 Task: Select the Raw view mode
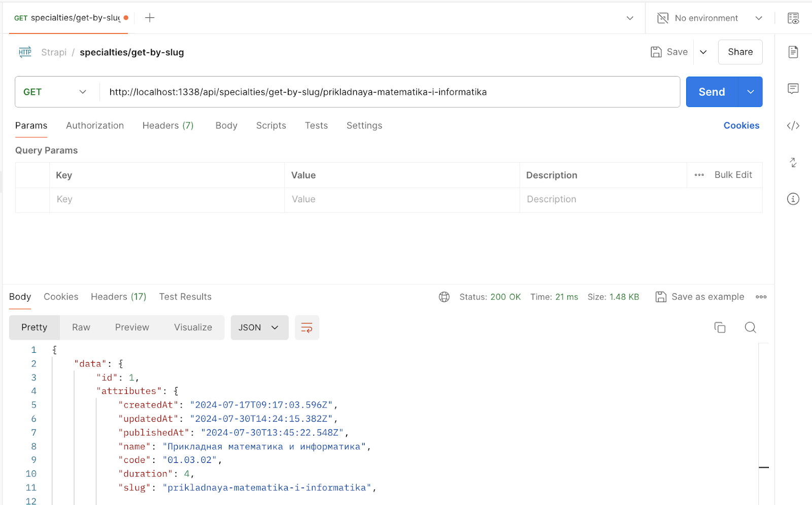[x=81, y=328]
